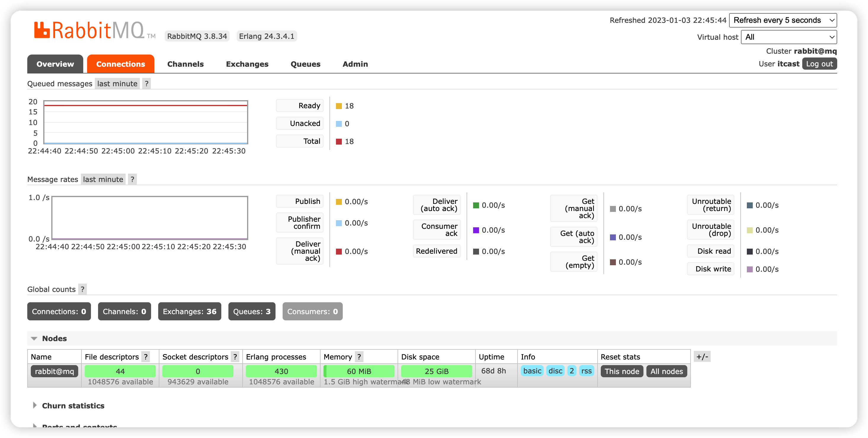Switch to the Admin tab

coord(355,64)
